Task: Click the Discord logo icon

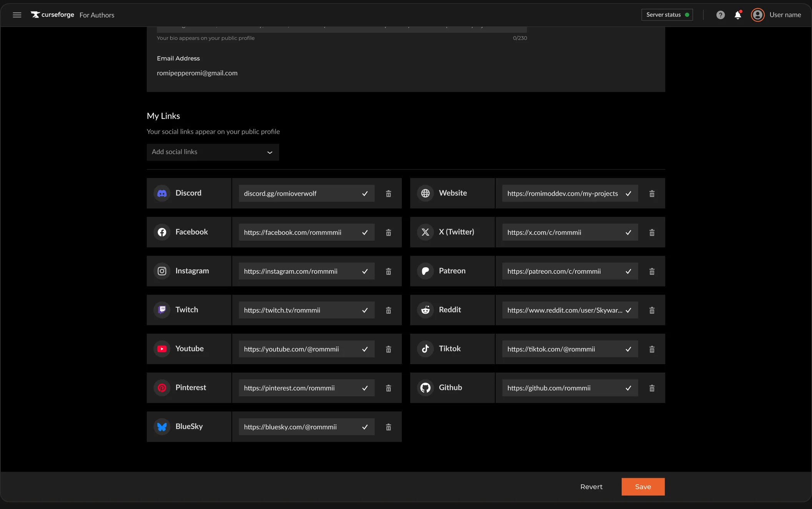Action: [162, 193]
